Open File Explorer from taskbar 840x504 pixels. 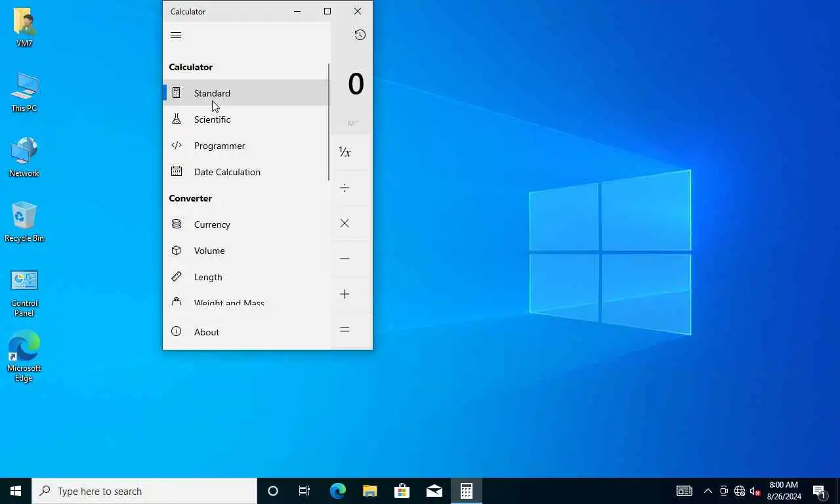369,491
